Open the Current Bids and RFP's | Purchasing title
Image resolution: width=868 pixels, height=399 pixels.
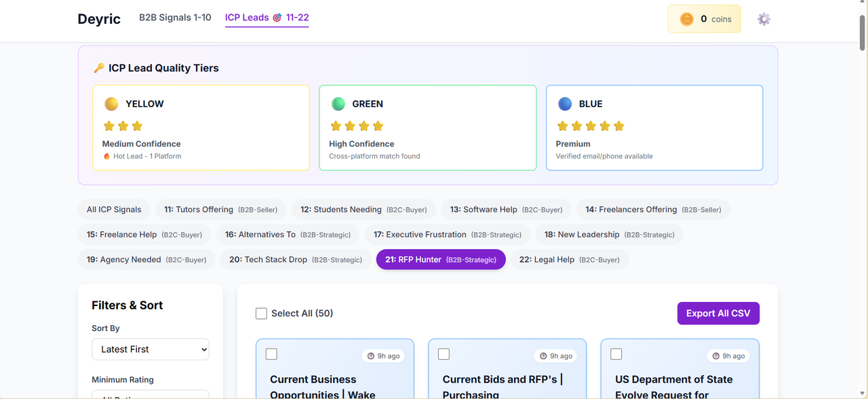pos(502,387)
